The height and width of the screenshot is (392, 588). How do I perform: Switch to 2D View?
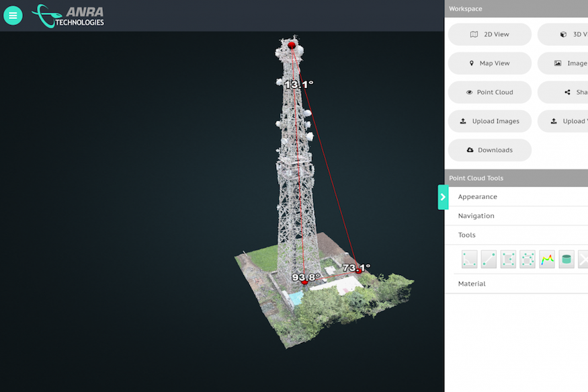(489, 34)
